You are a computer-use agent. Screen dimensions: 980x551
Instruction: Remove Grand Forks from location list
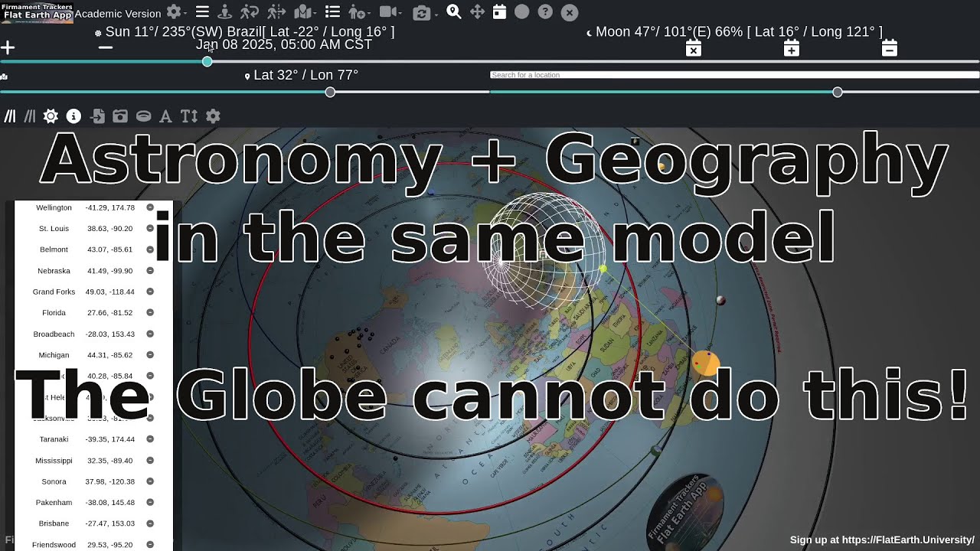click(x=150, y=292)
